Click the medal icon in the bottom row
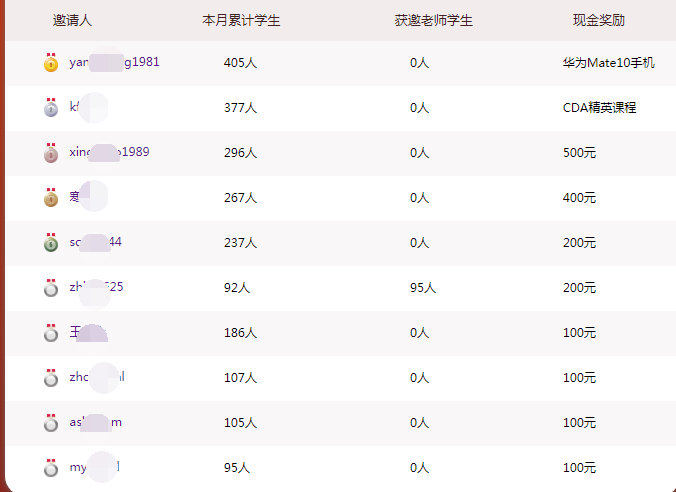The height and width of the screenshot is (492, 676). tap(51, 468)
